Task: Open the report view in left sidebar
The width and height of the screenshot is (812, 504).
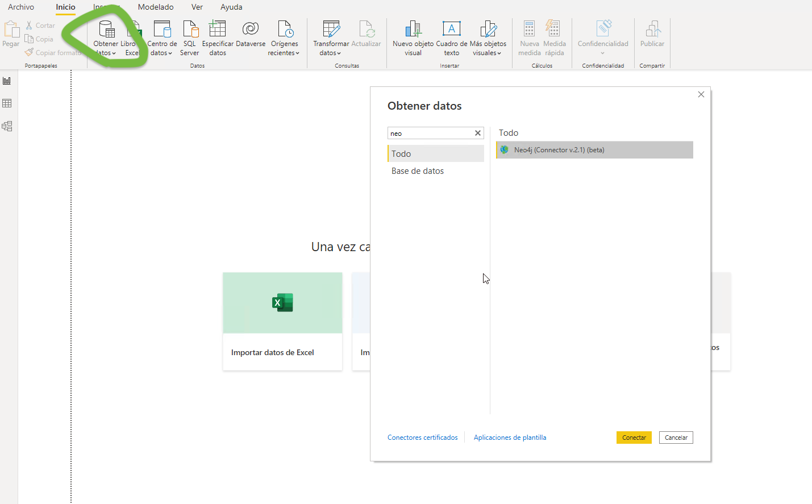Action: (x=7, y=81)
